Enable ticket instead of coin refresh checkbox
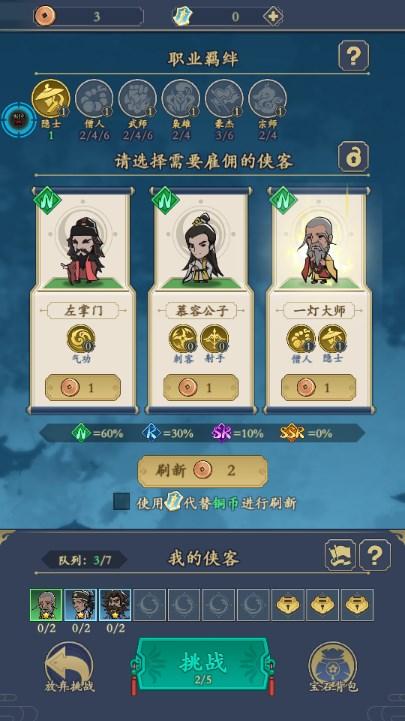Image resolution: width=405 pixels, height=721 pixels. click(x=121, y=502)
